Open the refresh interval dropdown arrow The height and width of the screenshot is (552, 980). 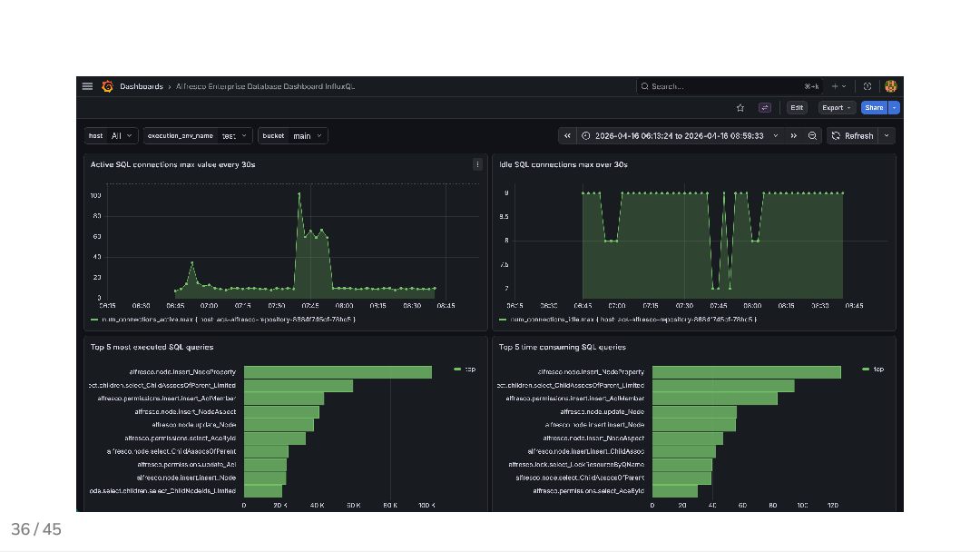pyautogui.click(x=887, y=136)
